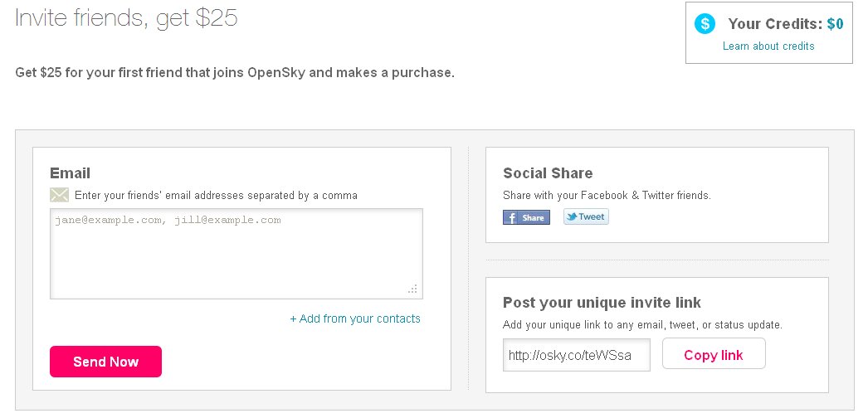
Task: Click Post your unique invite link heading
Action: tap(602, 303)
